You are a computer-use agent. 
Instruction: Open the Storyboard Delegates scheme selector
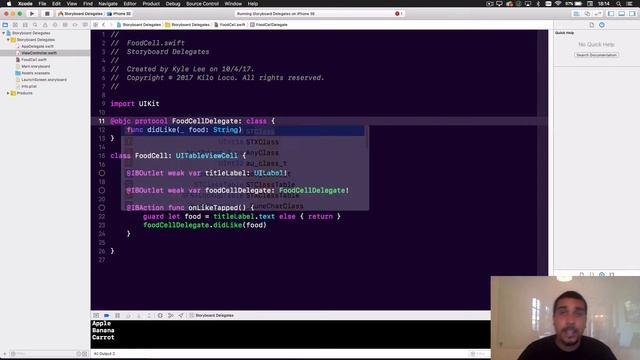pos(80,13)
